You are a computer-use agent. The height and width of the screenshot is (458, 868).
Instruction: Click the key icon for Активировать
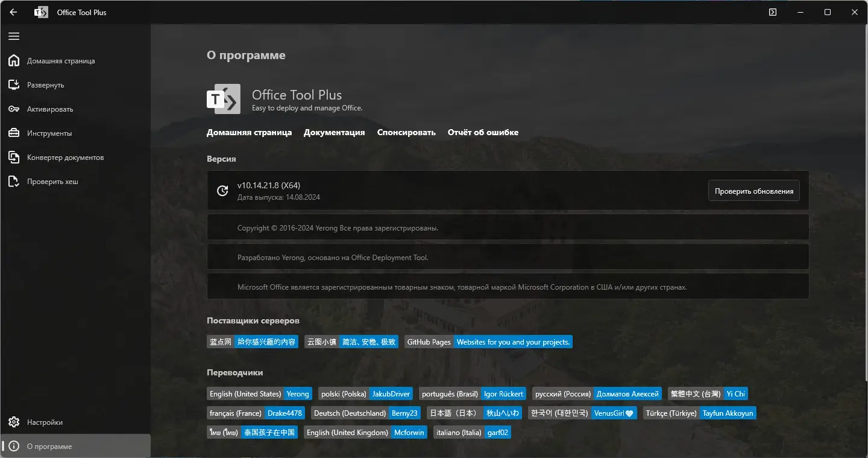pyautogui.click(x=14, y=109)
